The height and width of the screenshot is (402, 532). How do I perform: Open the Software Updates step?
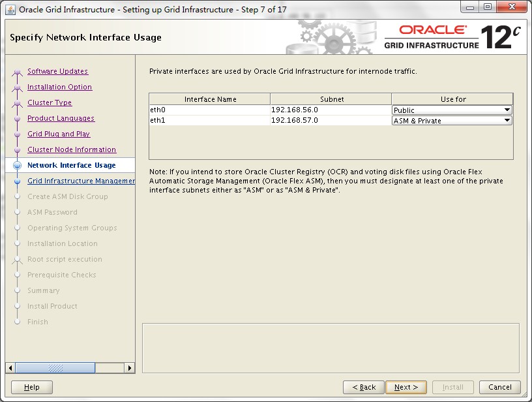[57, 71]
